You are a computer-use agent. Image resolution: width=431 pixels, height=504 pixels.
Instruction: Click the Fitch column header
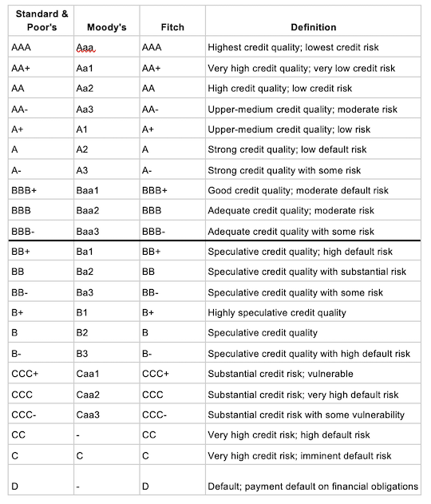point(172,21)
